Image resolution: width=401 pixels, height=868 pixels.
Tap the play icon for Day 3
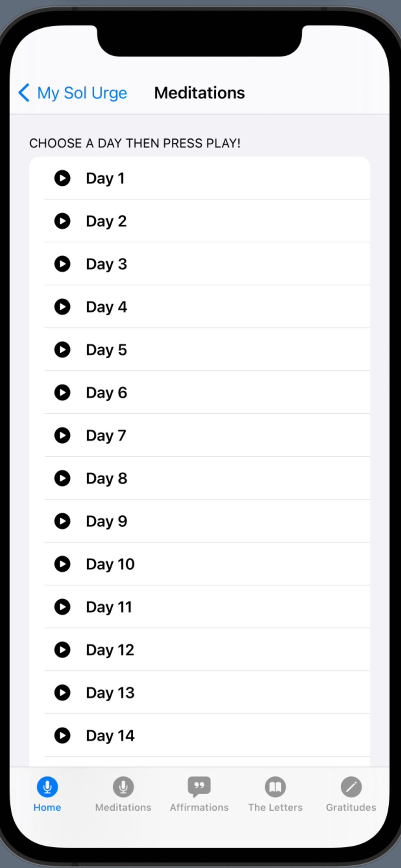[62, 264]
